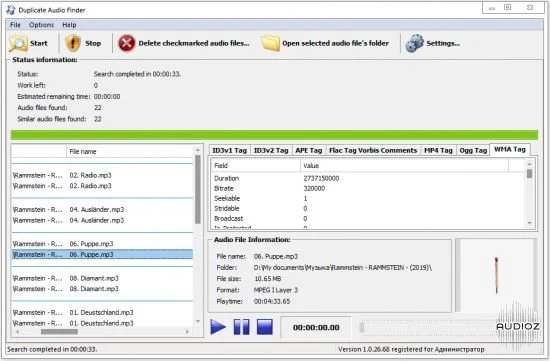
Task: Click the folder path D:\My documents text
Action: [x=343, y=267]
